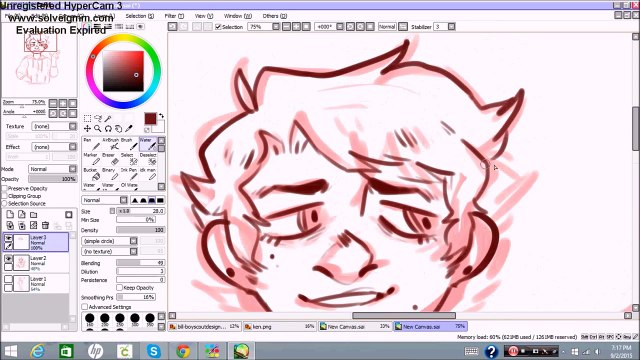Choose the Eraser tool
The image size is (640, 360).
pos(111,159)
